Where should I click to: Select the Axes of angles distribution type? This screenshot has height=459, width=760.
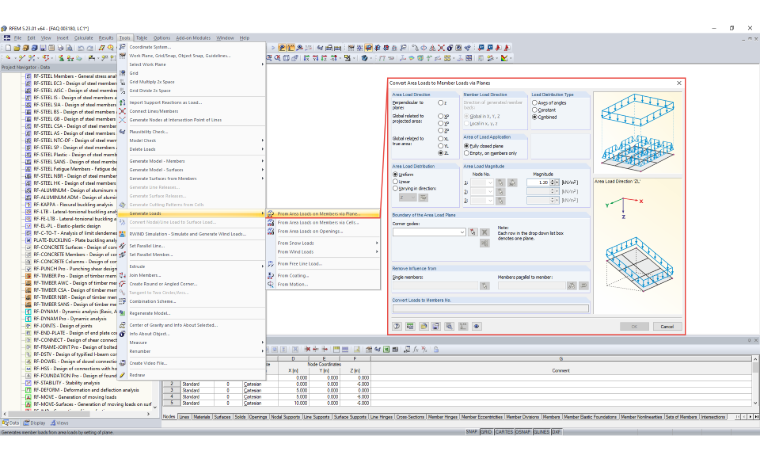[535, 103]
